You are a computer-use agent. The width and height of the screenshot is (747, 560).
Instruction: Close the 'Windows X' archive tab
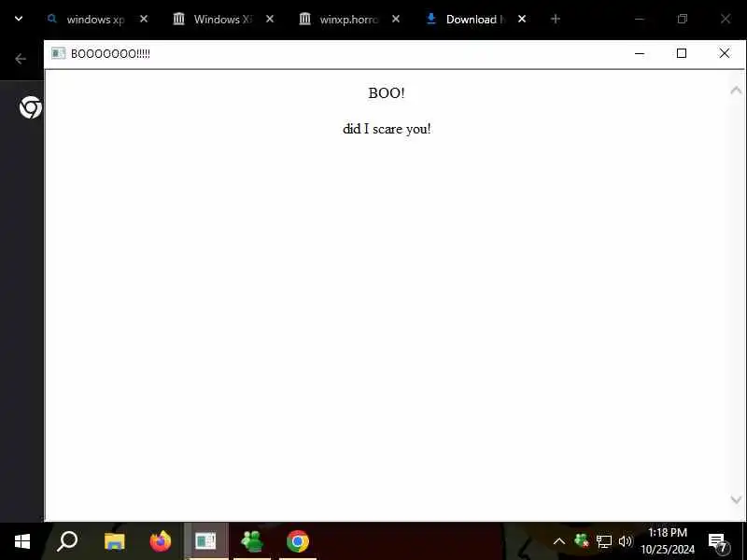[x=270, y=19]
